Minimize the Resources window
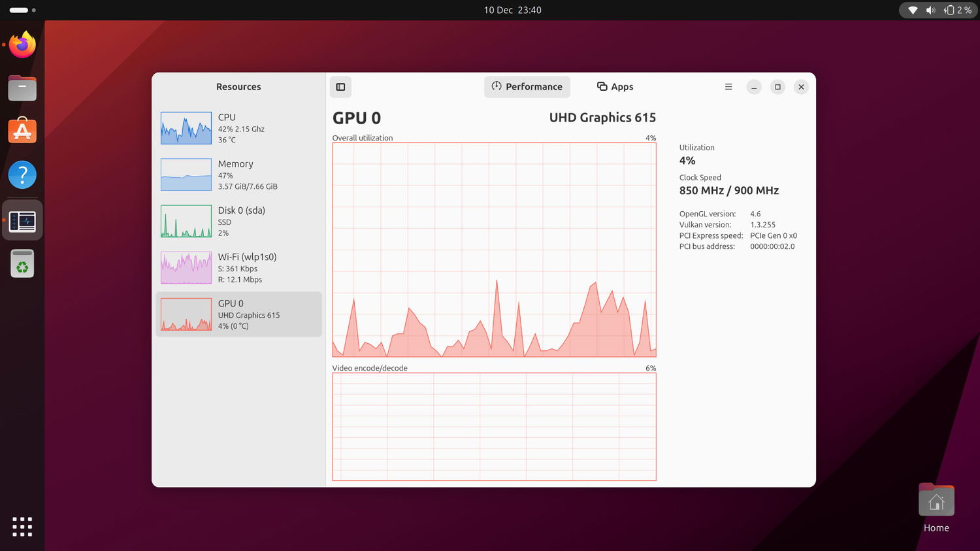The width and height of the screenshot is (980, 551). point(754,87)
